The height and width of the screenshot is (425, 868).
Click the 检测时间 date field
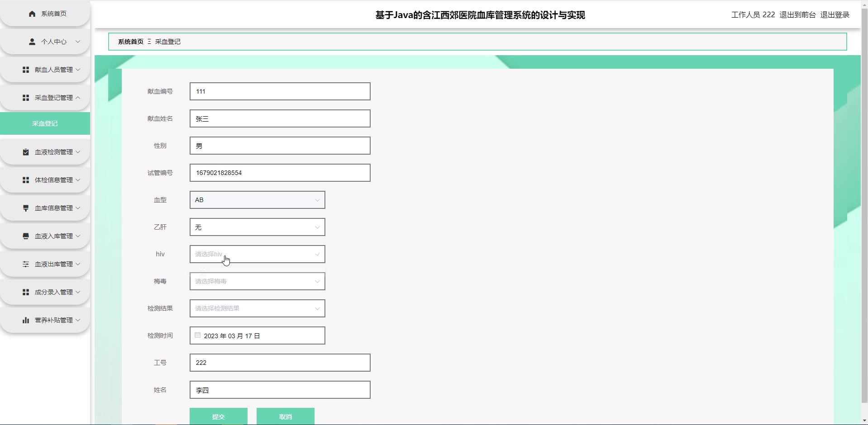[257, 335]
